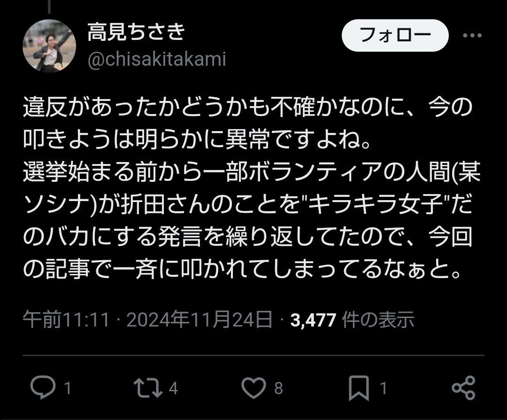The height and width of the screenshot is (420, 507).
Task: Select the bookmark count beside the bookmark icon
Action: pos(384,388)
